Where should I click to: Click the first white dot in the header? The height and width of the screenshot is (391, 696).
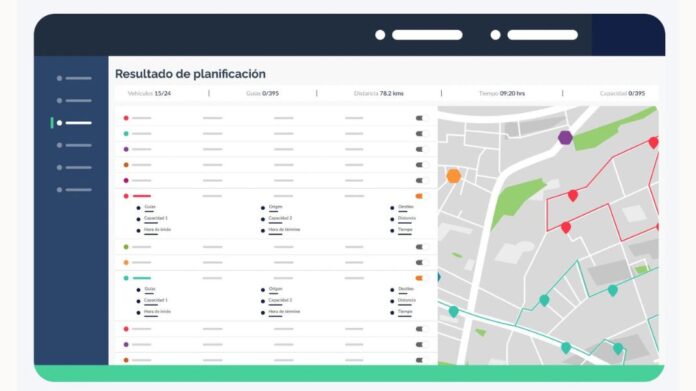click(380, 35)
